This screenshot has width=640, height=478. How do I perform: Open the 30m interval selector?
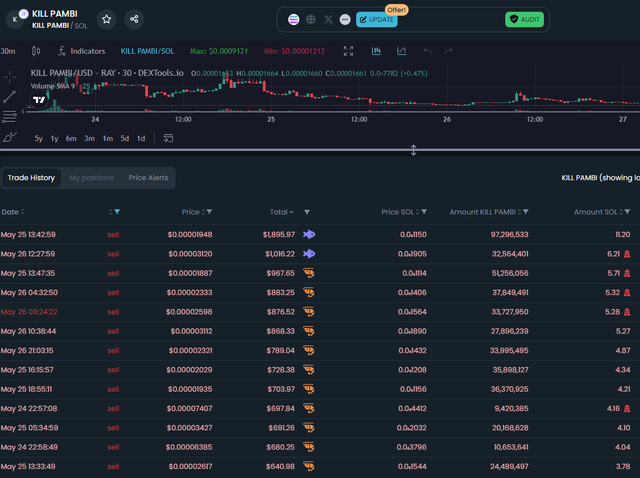click(x=8, y=51)
